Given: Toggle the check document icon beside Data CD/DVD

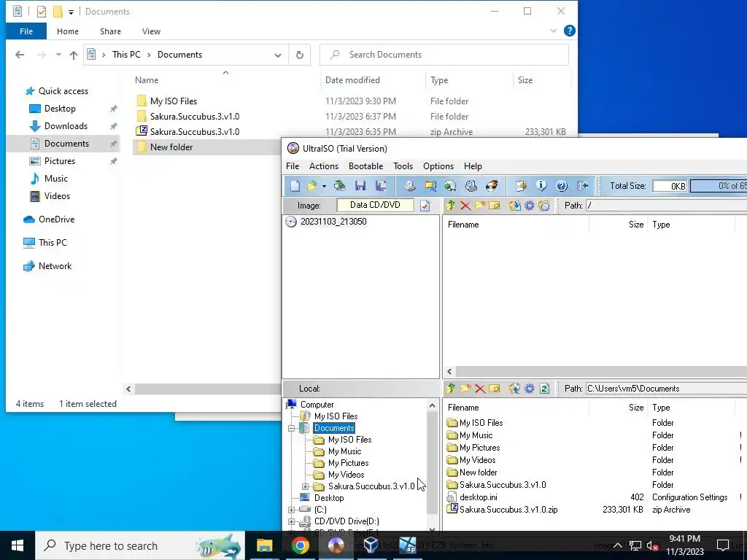Looking at the screenshot, I should coord(425,205).
